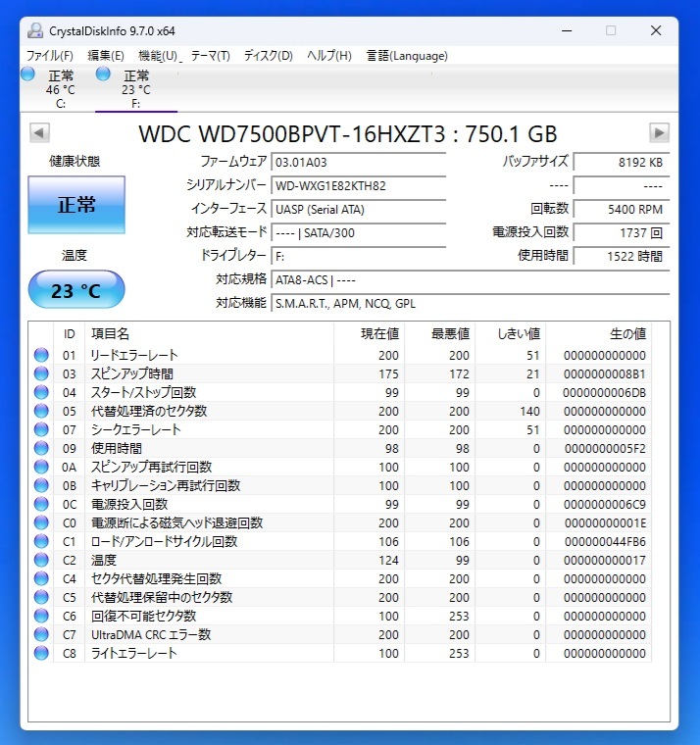The image size is (700, 745).
Task: Click status orb of row C8 ライトエラーレート
Action: pos(41,653)
